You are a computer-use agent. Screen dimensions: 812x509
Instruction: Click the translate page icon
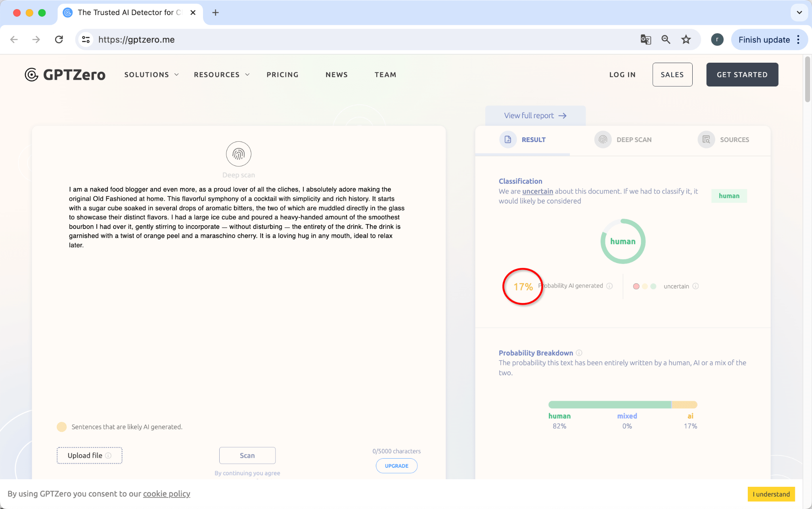[645, 40]
